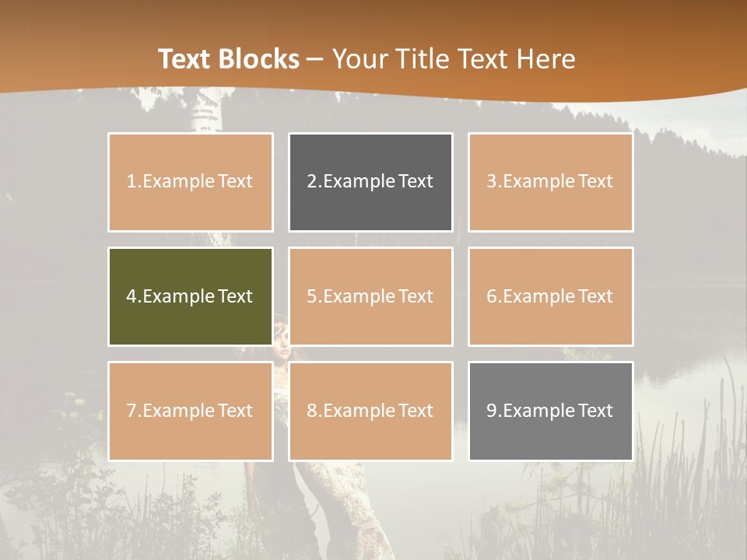Screen dimensions: 747x560
Task: Select the 7.Example Text block
Action: point(191,411)
